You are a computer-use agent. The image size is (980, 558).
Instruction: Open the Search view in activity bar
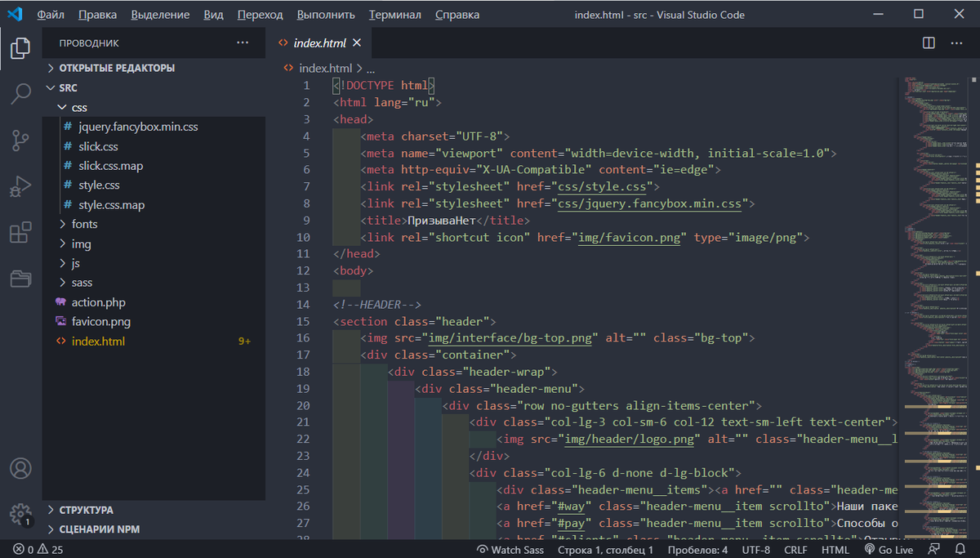20,94
